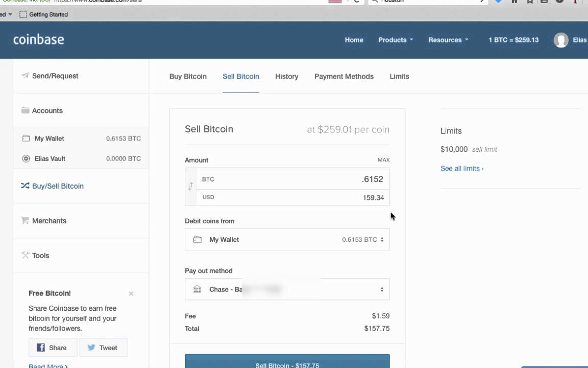Close the Free Bitcoin promo box
Screen dimensions: 588x368
click(x=131, y=294)
